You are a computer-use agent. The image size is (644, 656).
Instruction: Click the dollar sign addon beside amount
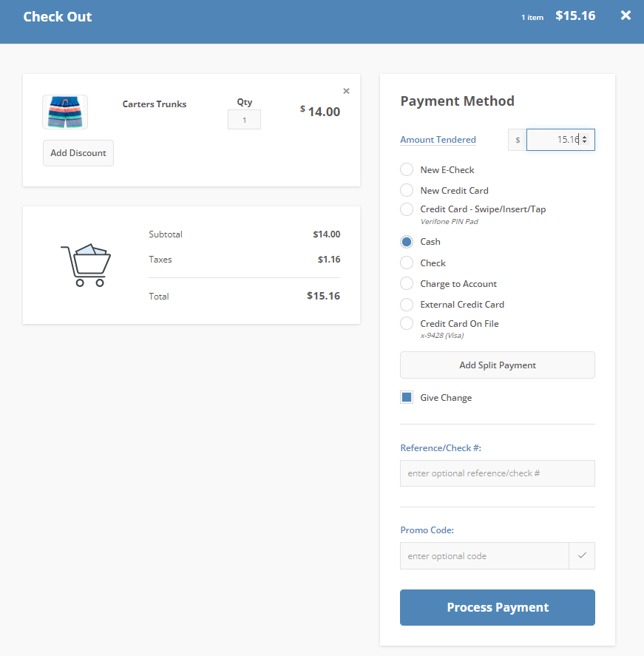[x=518, y=140]
